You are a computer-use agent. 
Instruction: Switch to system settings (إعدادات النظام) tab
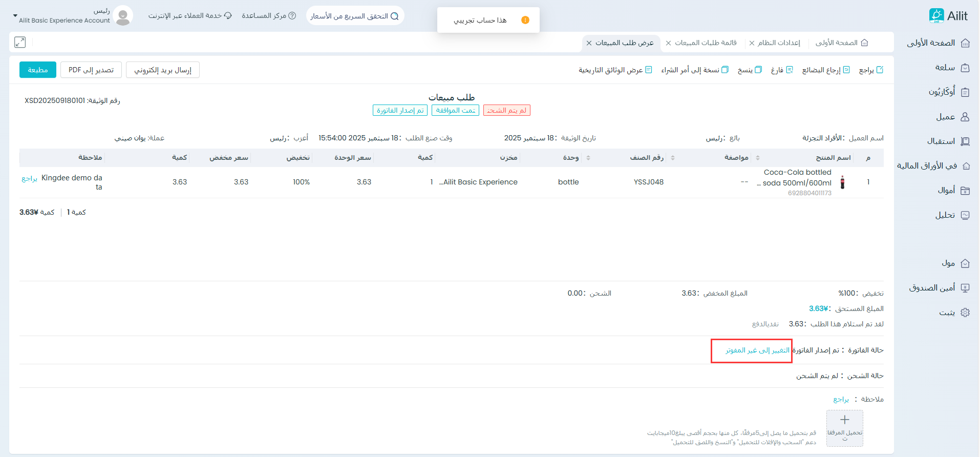(778, 43)
